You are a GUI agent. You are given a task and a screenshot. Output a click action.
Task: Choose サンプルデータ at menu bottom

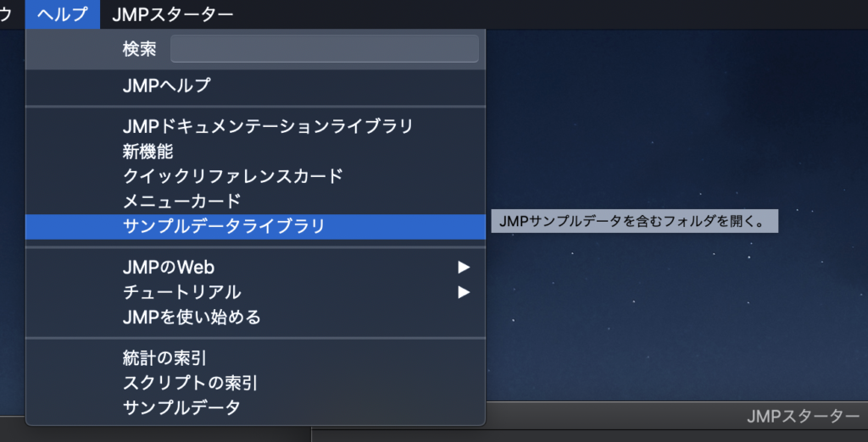point(255,407)
